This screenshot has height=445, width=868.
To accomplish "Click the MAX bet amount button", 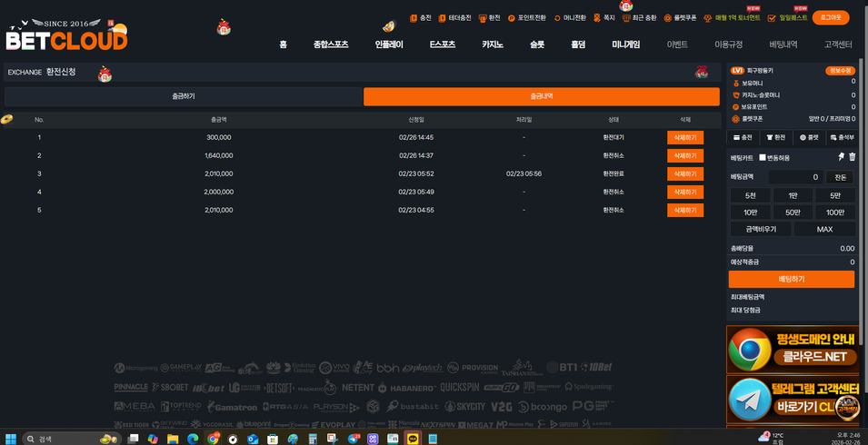I will coord(824,229).
